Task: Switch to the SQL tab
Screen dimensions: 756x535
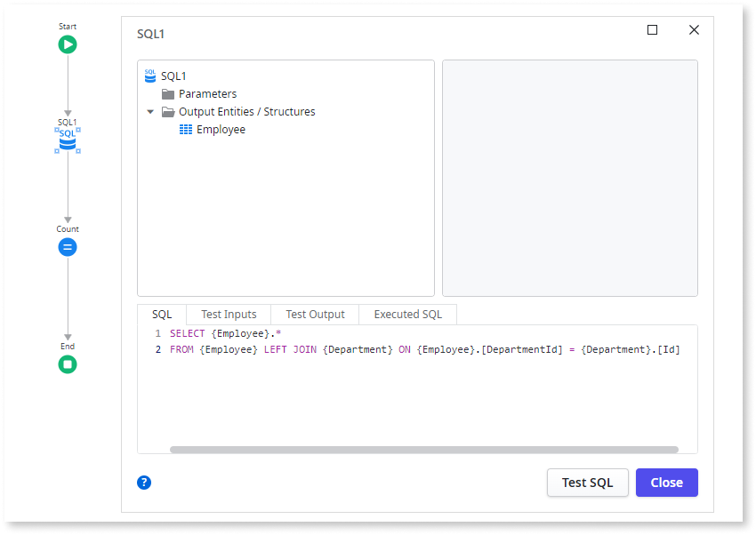Action: (163, 314)
